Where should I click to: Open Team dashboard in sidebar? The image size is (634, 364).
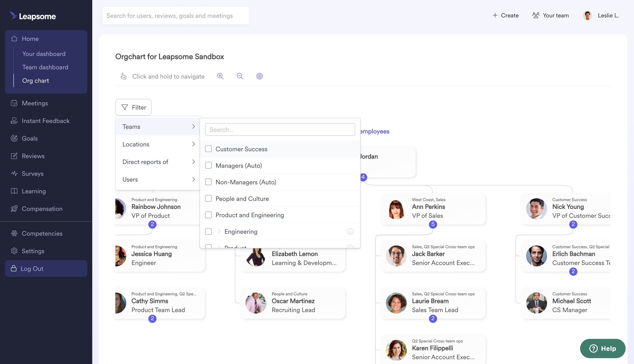pyautogui.click(x=45, y=67)
